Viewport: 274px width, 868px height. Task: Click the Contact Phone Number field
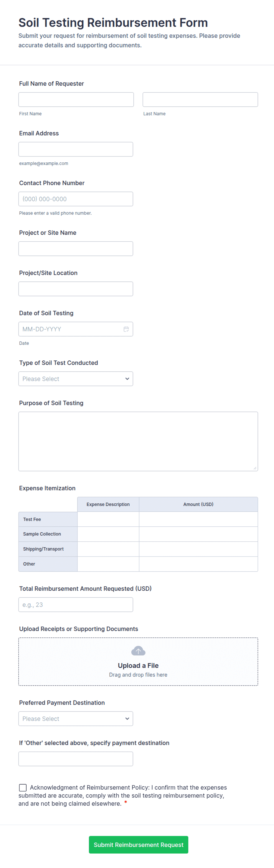[x=76, y=199]
